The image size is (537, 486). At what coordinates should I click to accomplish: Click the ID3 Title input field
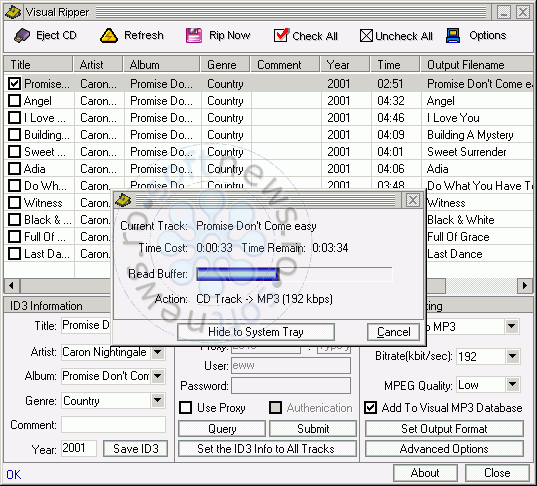[x=86, y=325]
